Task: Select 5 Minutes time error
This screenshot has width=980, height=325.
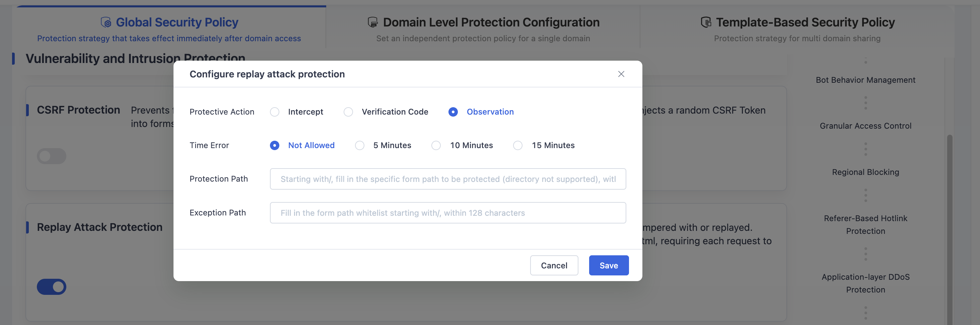Action: click(x=359, y=145)
